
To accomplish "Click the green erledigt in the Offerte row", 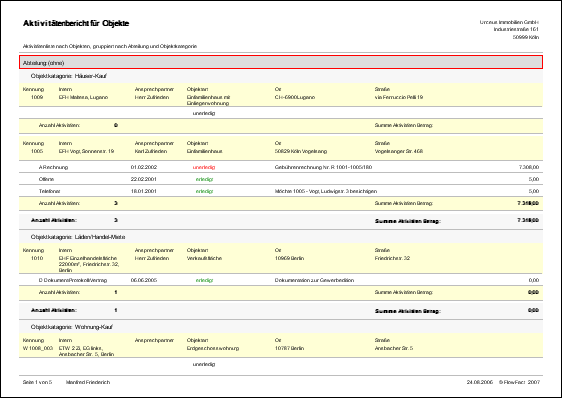I will coord(204,179).
